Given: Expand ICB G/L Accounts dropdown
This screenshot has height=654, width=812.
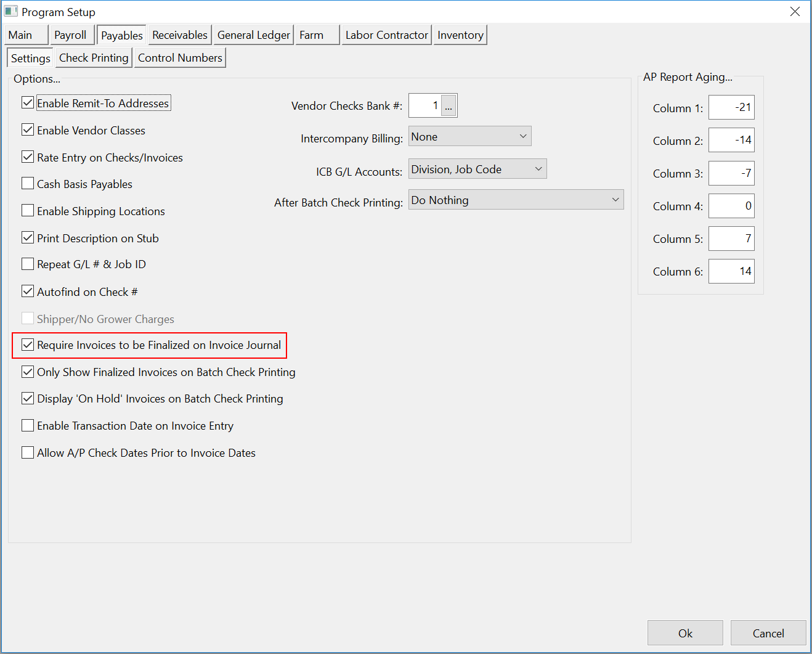Looking at the screenshot, I should 477,169.
